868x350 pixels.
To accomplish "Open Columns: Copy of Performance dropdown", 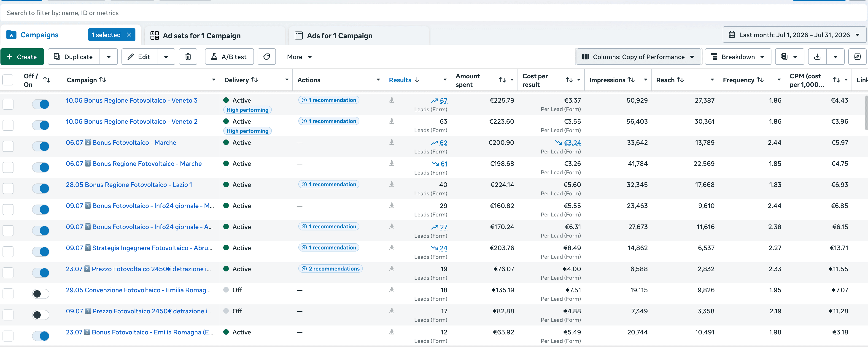I will [639, 57].
